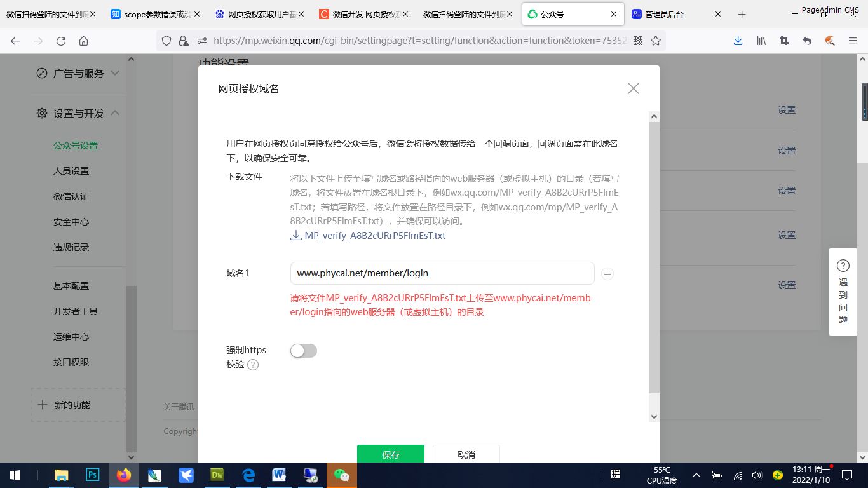Click the undo arrow toolbar icon

point(807,41)
